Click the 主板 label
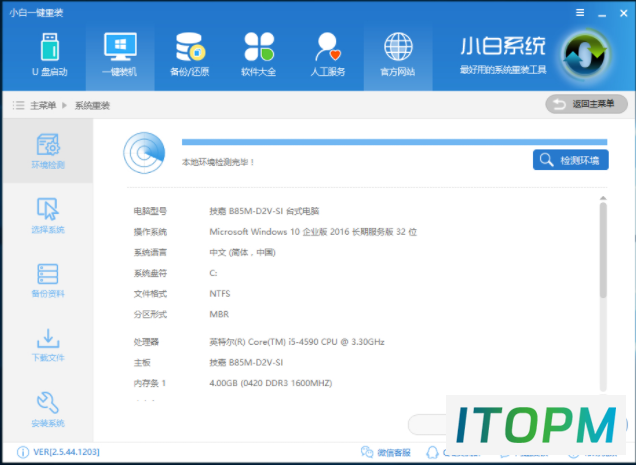Viewport: 636px width, 465px height. pos(142,362)
